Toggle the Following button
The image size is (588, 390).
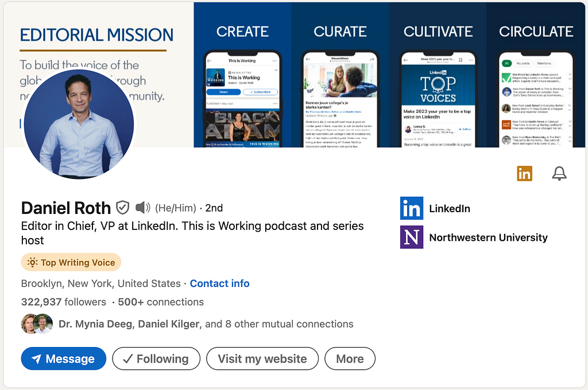[x=156, y=358]
